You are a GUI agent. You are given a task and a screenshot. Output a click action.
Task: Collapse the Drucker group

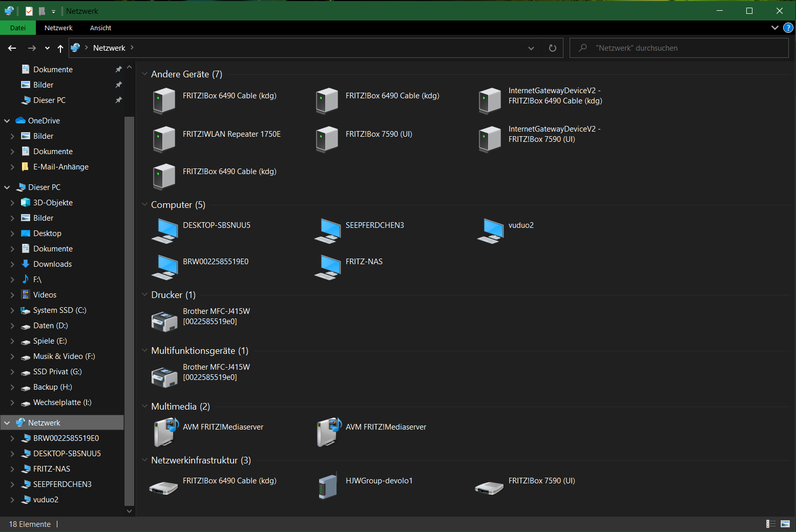coord(144,295)
